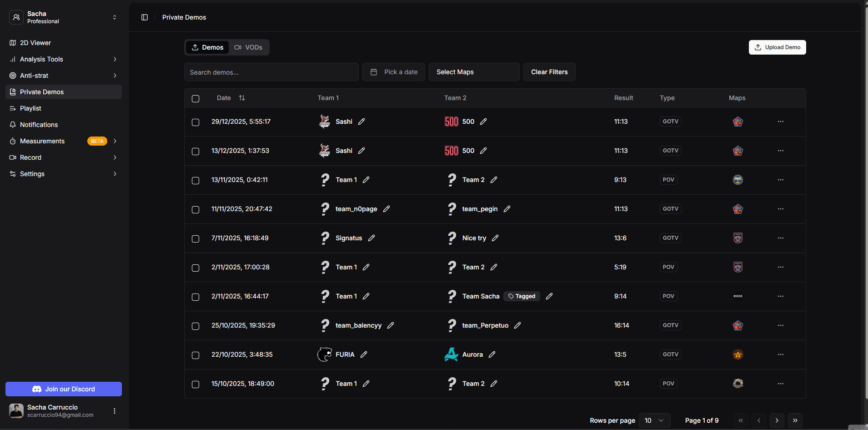868x430 pixels.
Task: Click the edit pencil next to FURIA
Action: pos(364,354)
